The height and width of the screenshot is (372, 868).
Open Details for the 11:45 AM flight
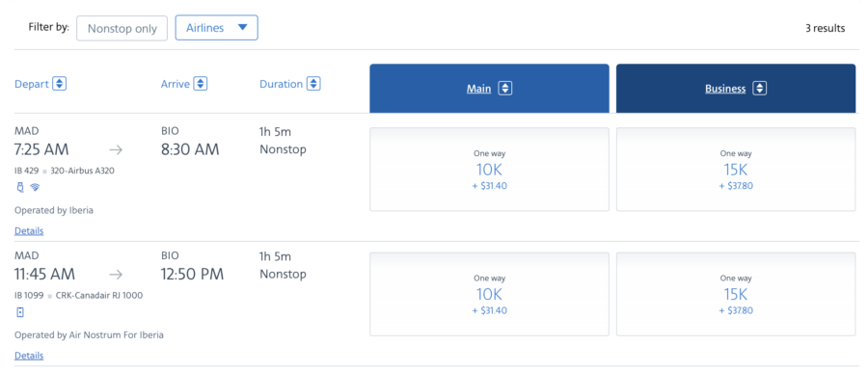(29, 356)
